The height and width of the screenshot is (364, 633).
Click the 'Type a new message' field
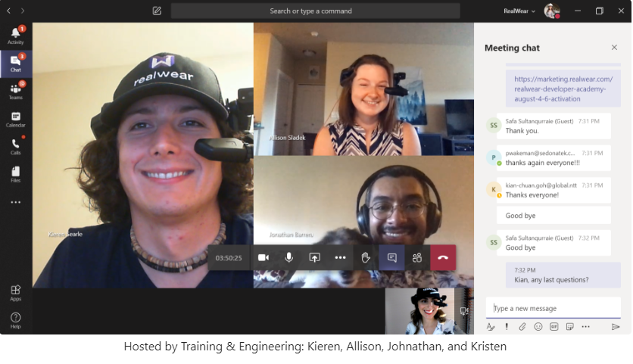click(x=553, y=308)
